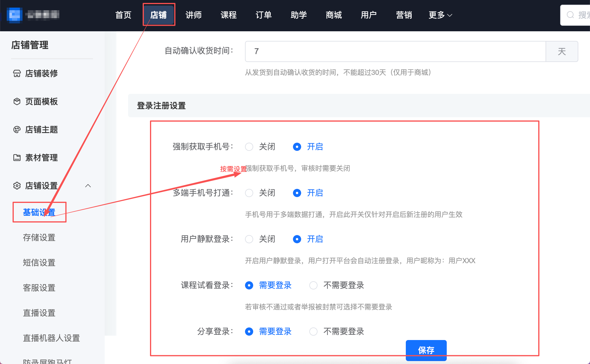The image size is (590, 364).
Task: Switch to the 营销 navigation tab
Action: point(404,15)
